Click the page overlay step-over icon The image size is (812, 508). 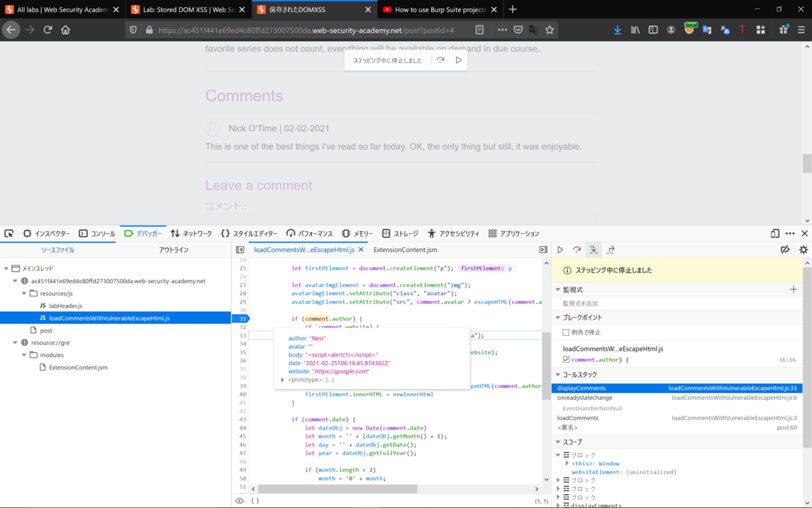(441, 60)
